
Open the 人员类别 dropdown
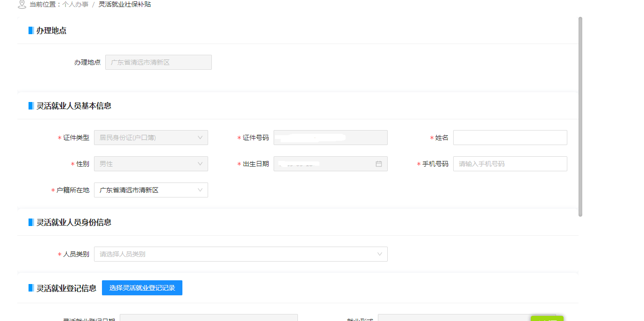[240, 254]
